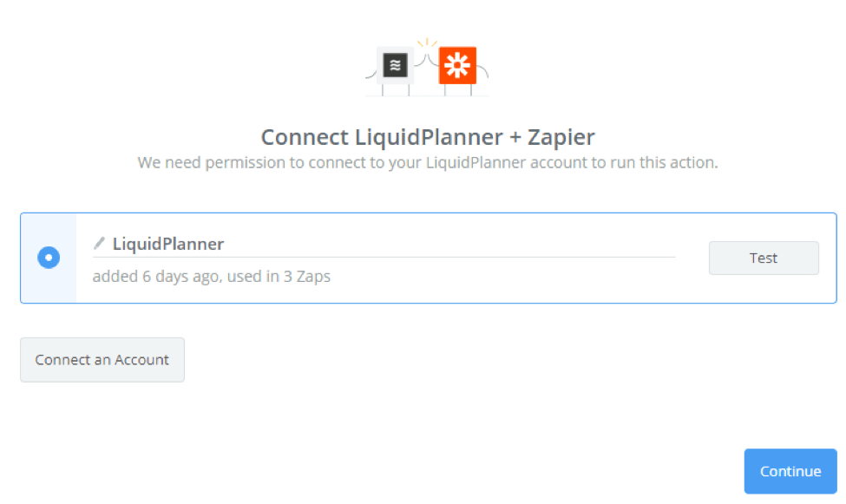Click the underline below the account name
846x504 pixels.
click(x=384, y=258)
